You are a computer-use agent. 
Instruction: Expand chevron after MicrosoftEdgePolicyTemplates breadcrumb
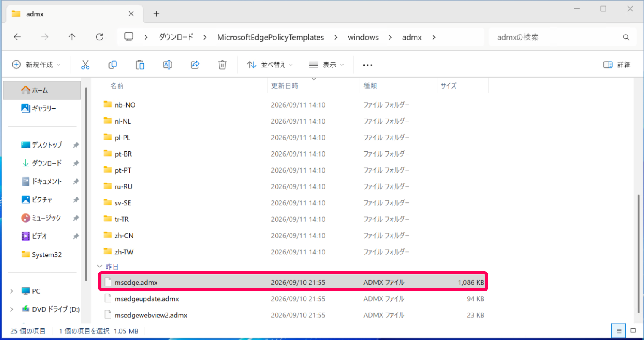point(336,37)
